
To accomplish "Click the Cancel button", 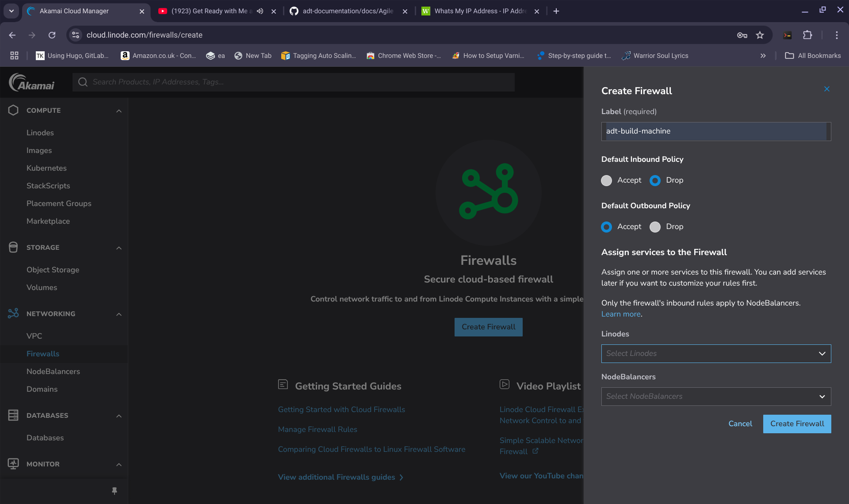I will (740, 424).
